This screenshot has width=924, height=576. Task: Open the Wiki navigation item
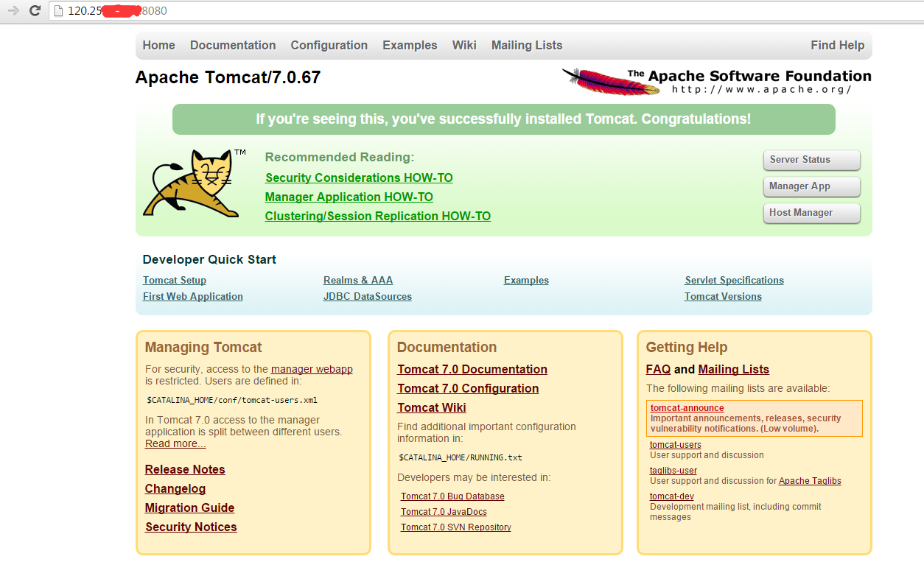tap(464, 45)
